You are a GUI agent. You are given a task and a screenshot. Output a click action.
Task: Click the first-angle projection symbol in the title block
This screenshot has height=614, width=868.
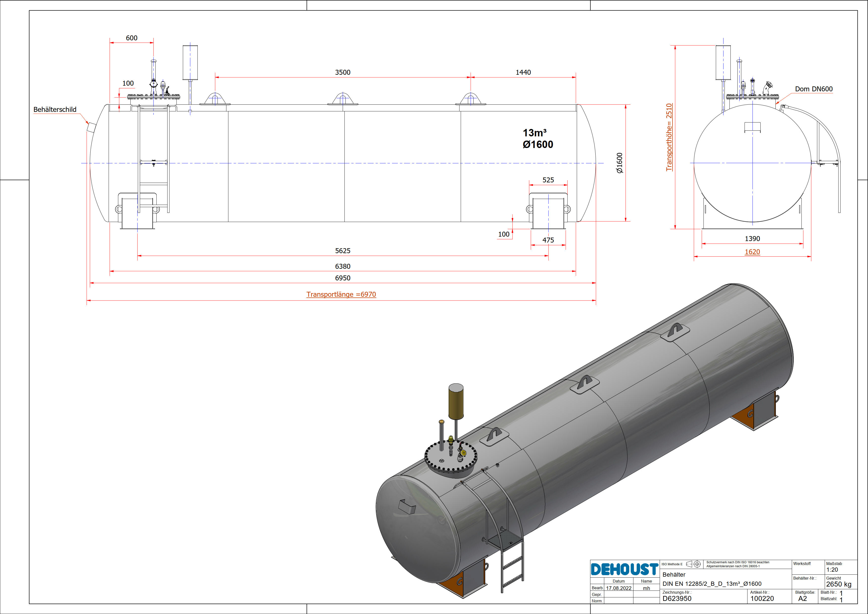(x=693, y=564)
